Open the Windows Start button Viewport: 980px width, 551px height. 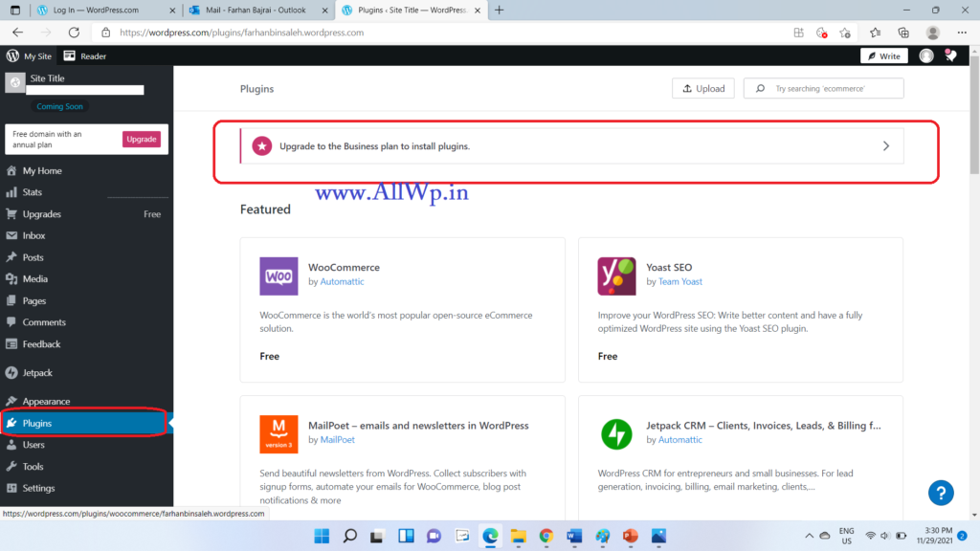tap(322, 536)
